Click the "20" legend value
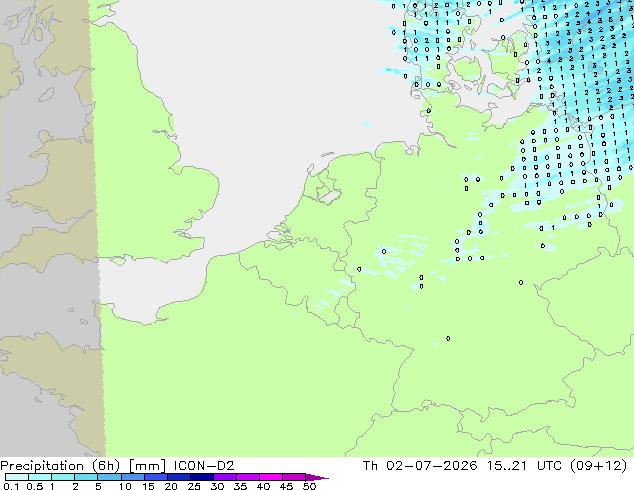634x490 pixels. pos(171,486)
